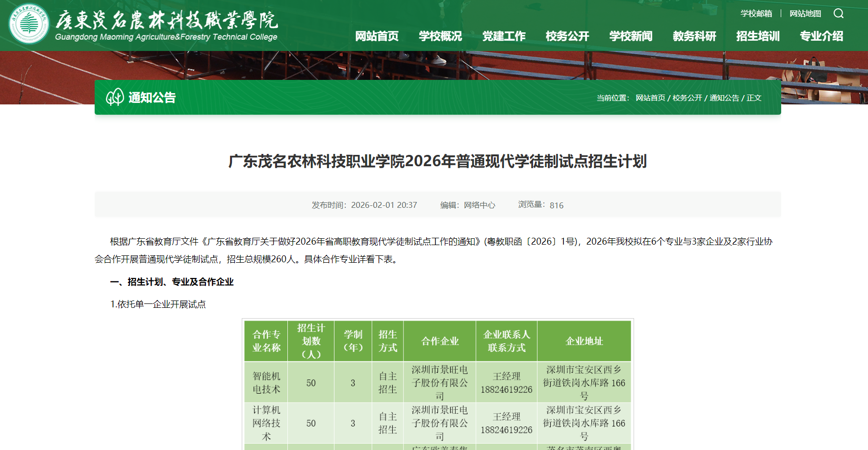Open 网站地图 site map link
The image size is (868, 450).
805,14
